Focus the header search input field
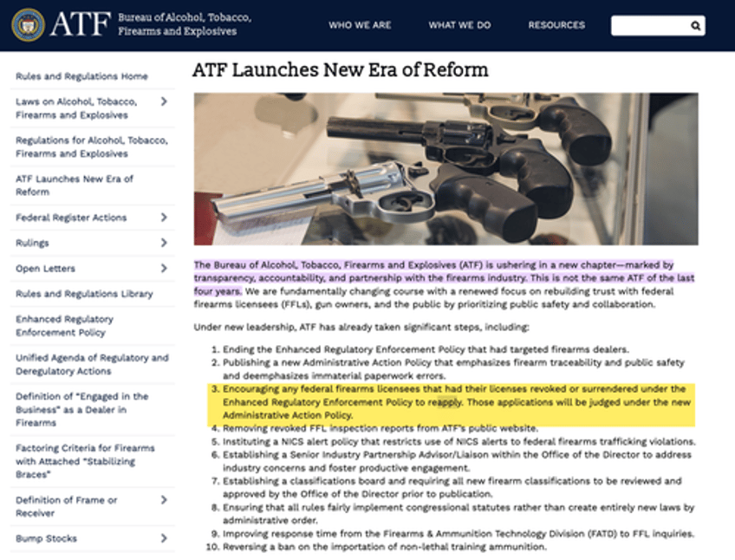 pos(658,26)
